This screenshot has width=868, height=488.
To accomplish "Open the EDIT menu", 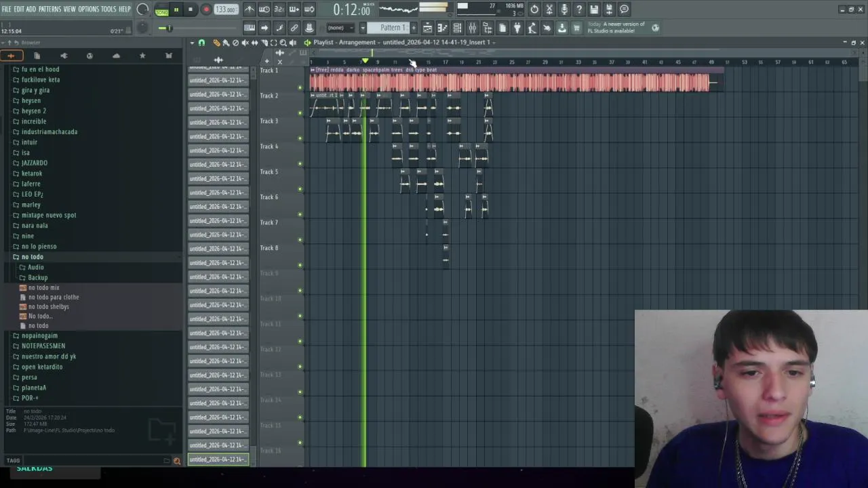I will point(19,9).
